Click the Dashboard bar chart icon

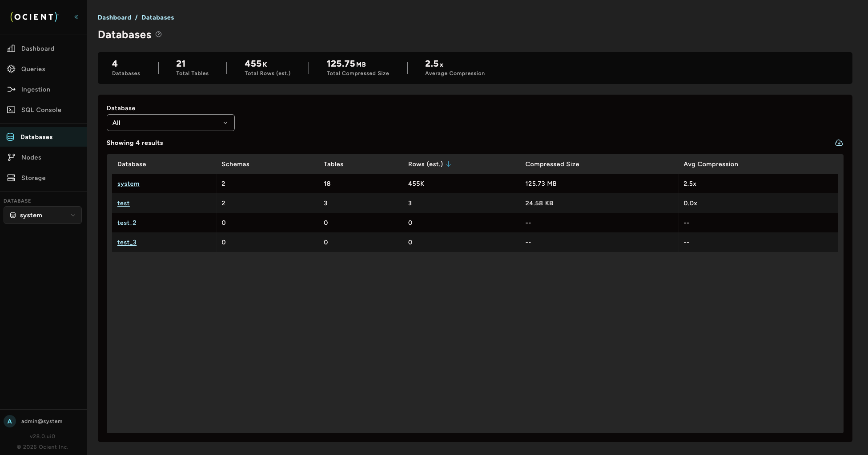(11, 48)
